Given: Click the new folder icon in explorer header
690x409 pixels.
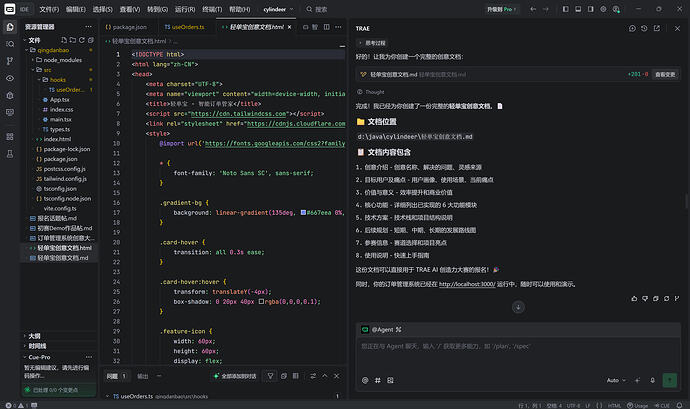Looking at the screenshot, I should click(x=73, y=40).
